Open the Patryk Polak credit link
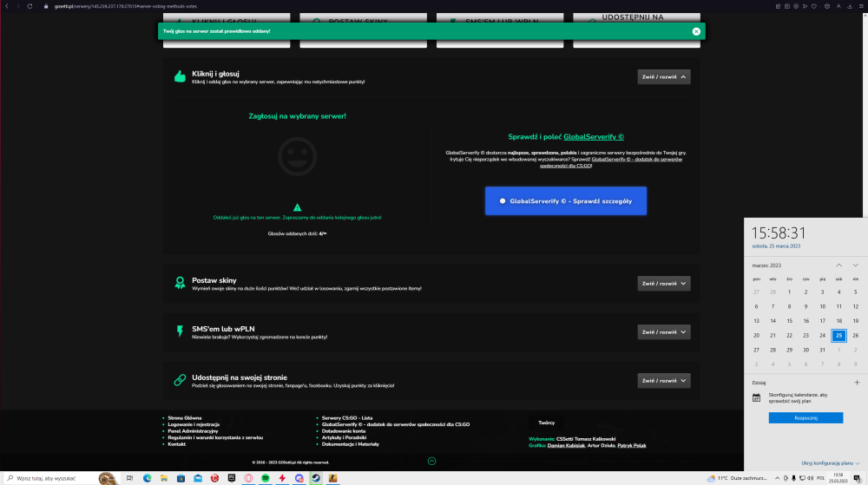Screen dimensions: 868x485 click(x=632, y=446)
